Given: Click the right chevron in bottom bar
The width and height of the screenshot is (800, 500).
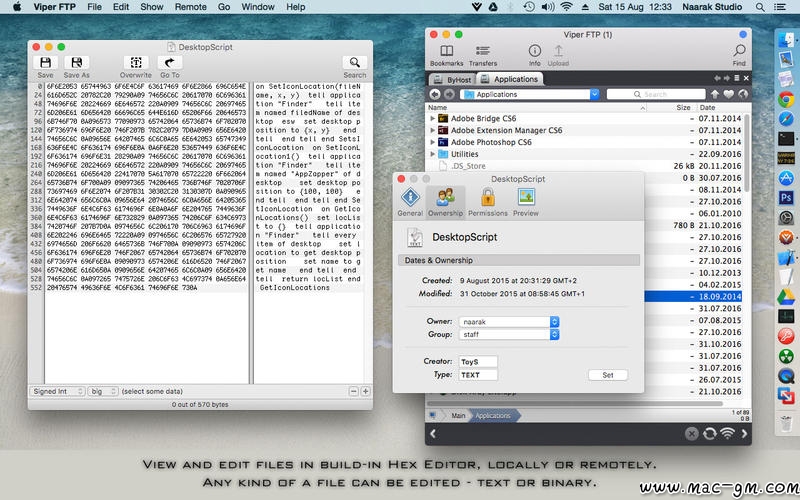Looking at the screenshot, I should pos(744,434).
